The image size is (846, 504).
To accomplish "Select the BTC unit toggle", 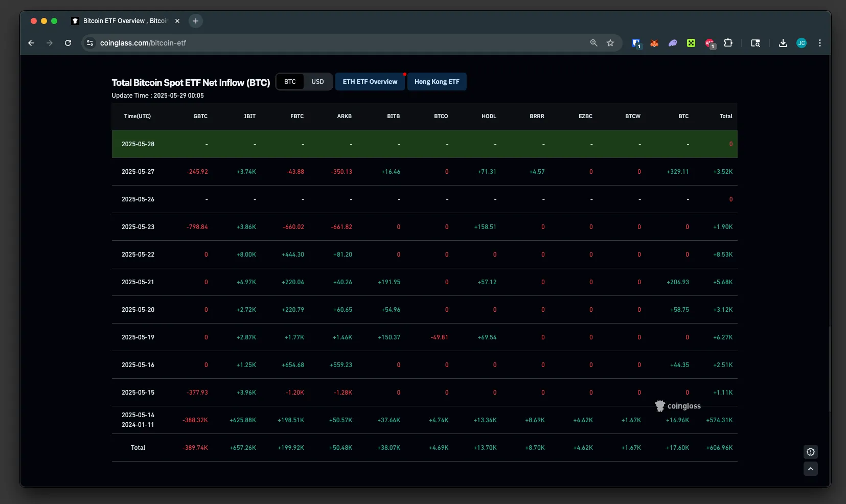I will click(x=290, y=82).
